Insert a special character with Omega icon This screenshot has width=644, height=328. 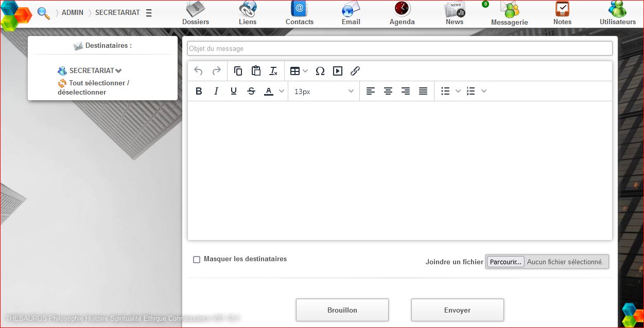pos(320,71)
